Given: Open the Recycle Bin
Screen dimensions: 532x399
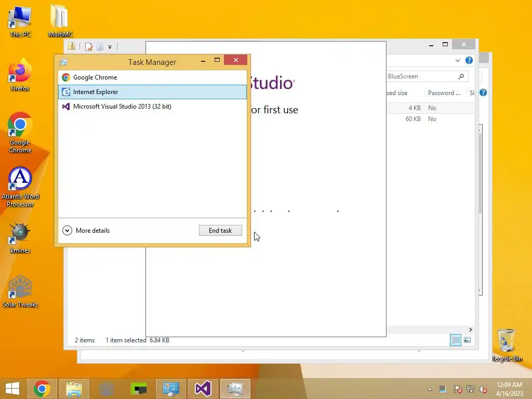Looking at the screenshot, I should click(x=507, y=345).
